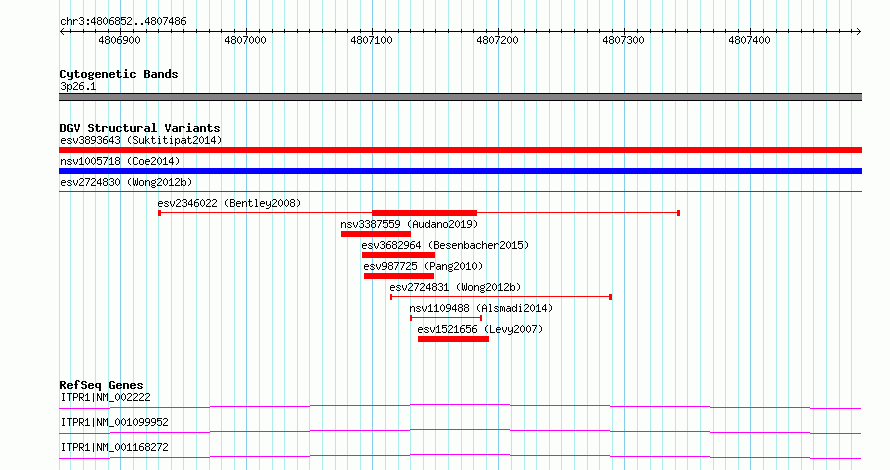Select the thin nsv1109488 range line

pyautogui.click(x=446, y=318)
